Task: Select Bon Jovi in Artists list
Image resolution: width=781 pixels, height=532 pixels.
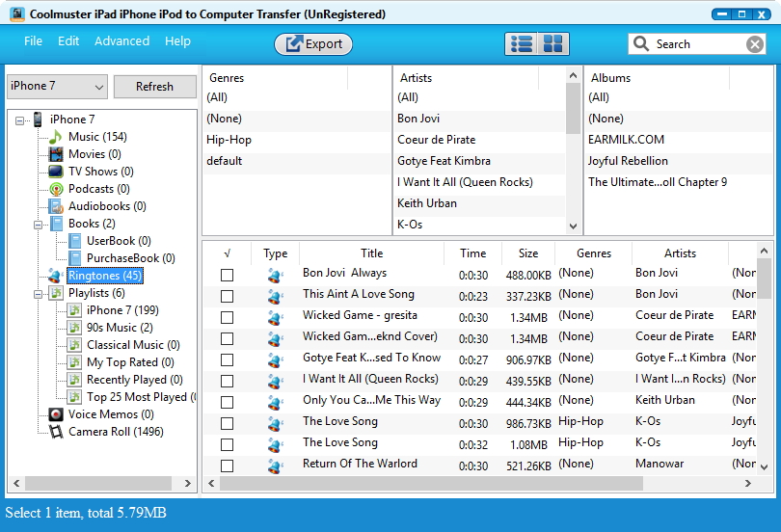Action: pyautogui.click(x=481, y=119)
